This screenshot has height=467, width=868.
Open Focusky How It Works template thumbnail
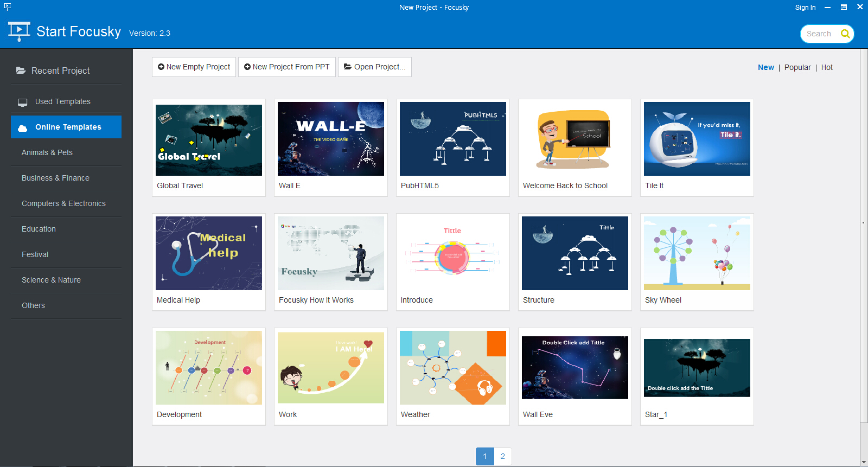click(331, 253)
